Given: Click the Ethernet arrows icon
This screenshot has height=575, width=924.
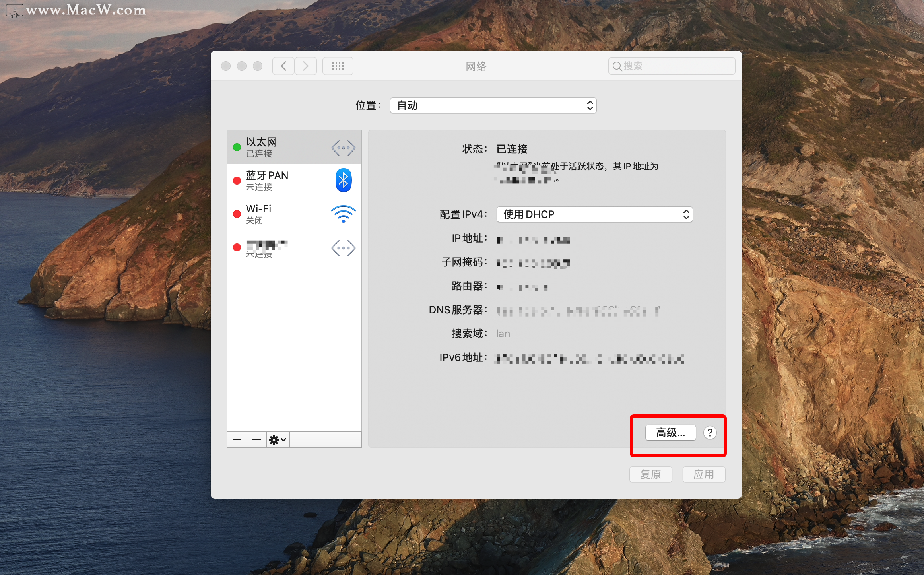Looking at the screenshot, I should click(343, 148).
